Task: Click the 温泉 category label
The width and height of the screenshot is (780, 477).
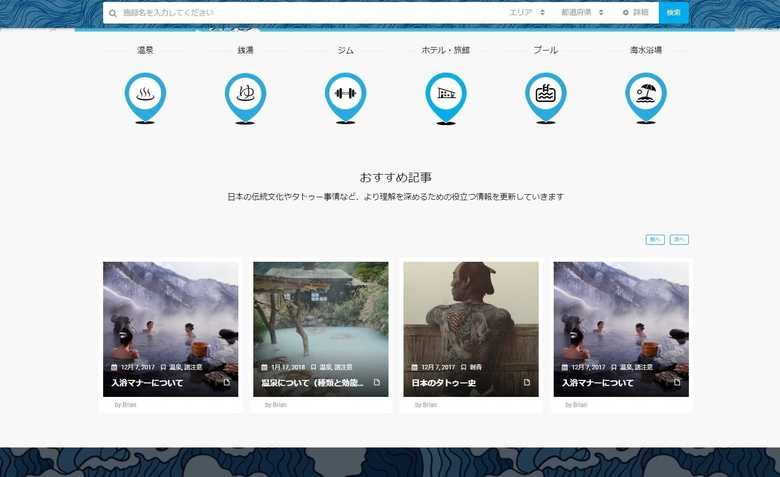Action: 145,50
